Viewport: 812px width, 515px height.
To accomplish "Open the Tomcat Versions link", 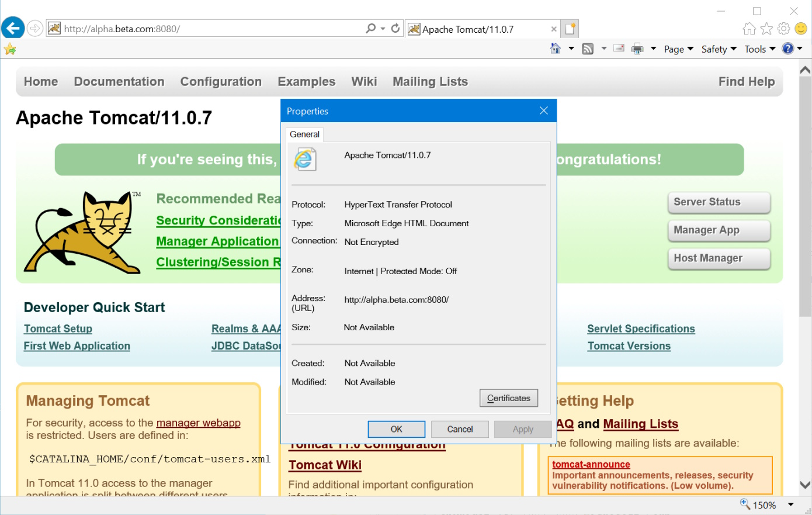I will [x=629, y=346].
